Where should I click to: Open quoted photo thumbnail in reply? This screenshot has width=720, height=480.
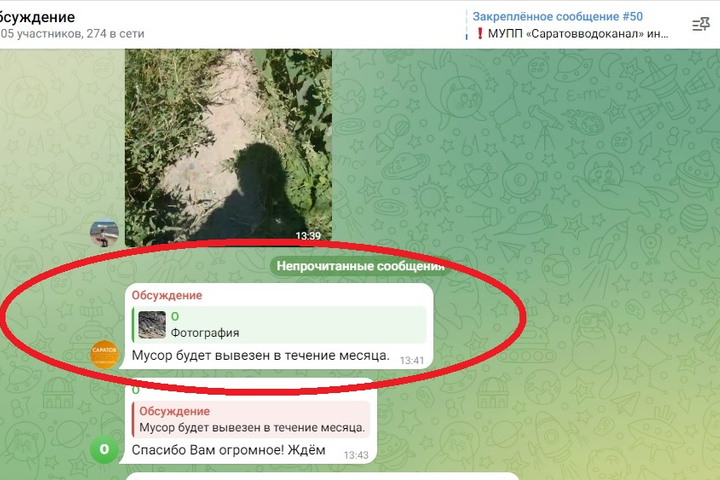[x=152, y=325]
